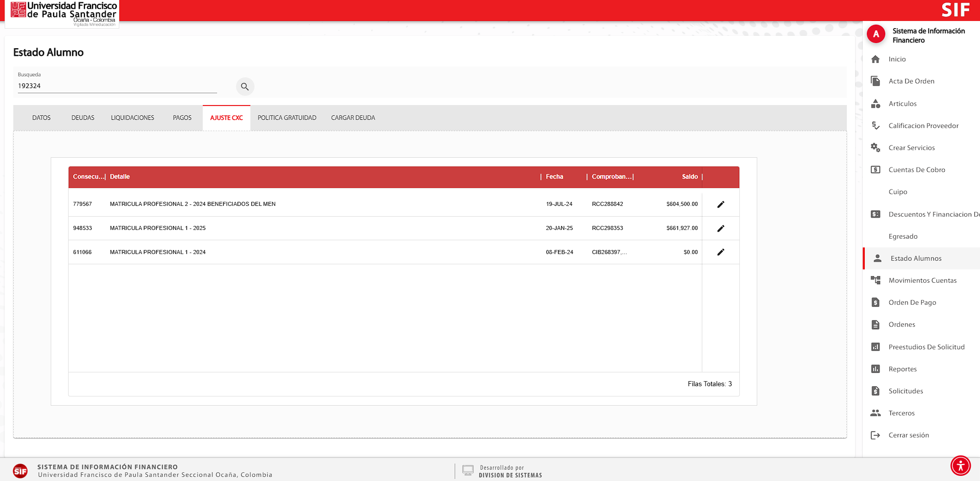Image resolution: width=980 pixels, height=481 pixels.
Task: Open the CARGAR DEUDA tab
Action: (x=353, y=118)
